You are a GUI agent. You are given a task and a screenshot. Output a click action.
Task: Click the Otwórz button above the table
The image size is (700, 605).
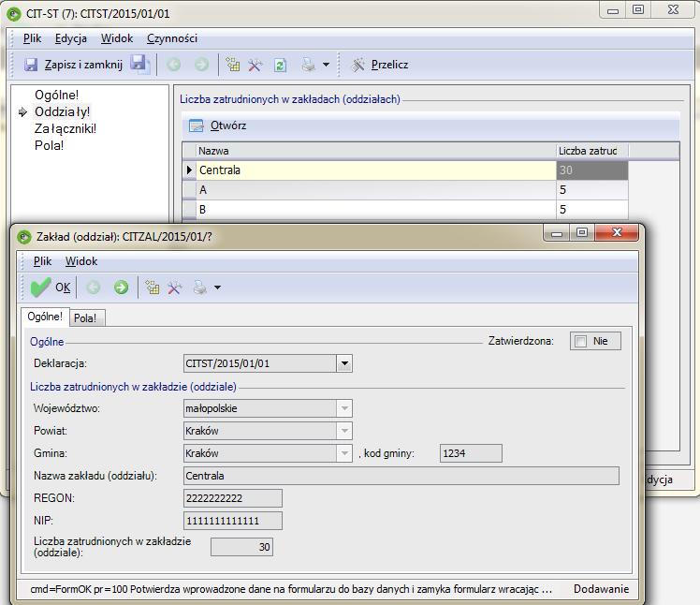coord(218,125)
